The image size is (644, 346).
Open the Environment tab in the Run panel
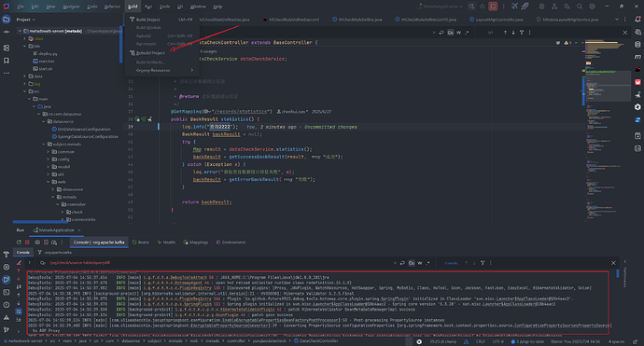pos(231,242)
